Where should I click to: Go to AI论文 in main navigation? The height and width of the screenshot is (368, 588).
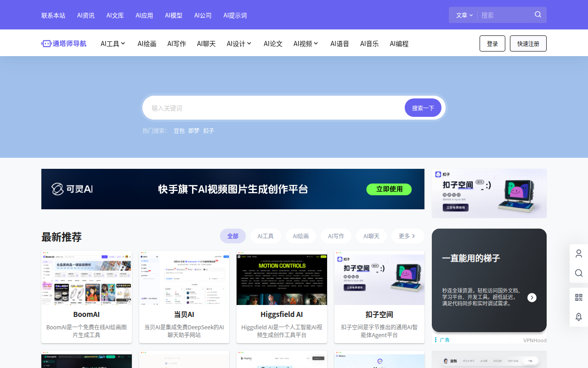click(x=273, y=44)
